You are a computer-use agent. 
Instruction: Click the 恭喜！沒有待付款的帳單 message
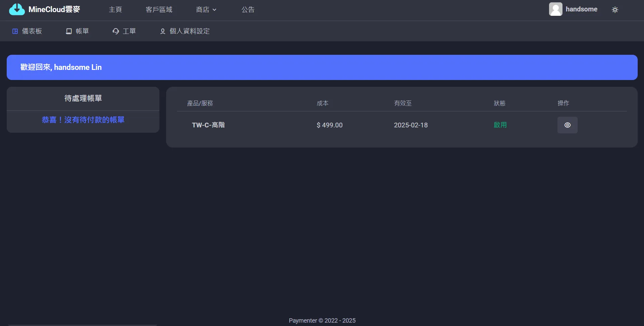[83, 120]
